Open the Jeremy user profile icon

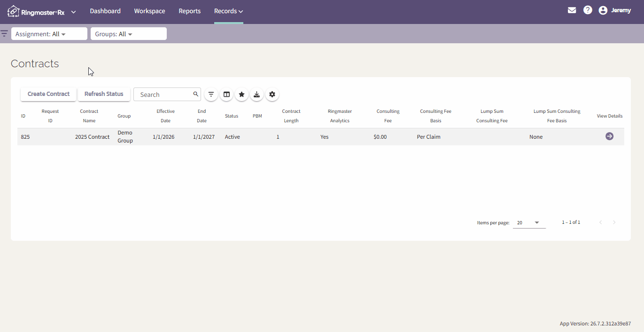click(603, 10)
